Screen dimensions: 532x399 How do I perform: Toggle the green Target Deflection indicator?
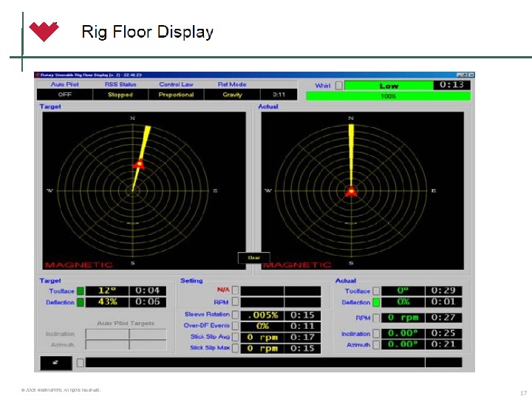(x=81, y=302)
